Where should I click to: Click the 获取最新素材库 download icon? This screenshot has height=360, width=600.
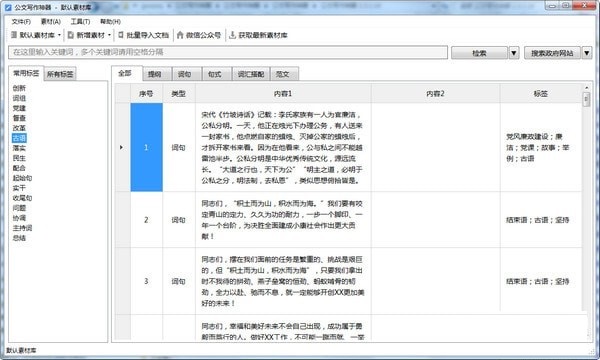(x=232, y=35)
